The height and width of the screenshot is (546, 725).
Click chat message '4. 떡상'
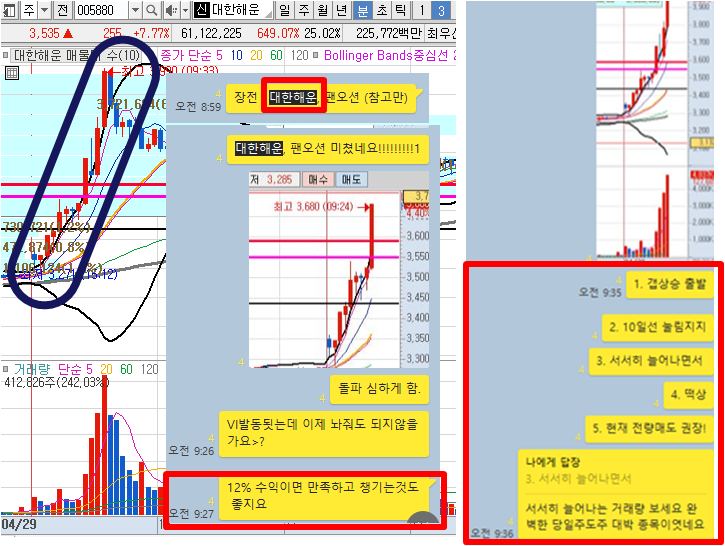(x=688, y=395)
